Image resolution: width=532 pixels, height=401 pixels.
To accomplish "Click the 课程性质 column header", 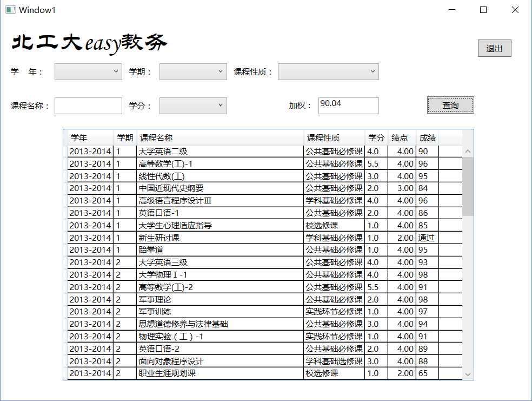I will click(x=334, y=138).
